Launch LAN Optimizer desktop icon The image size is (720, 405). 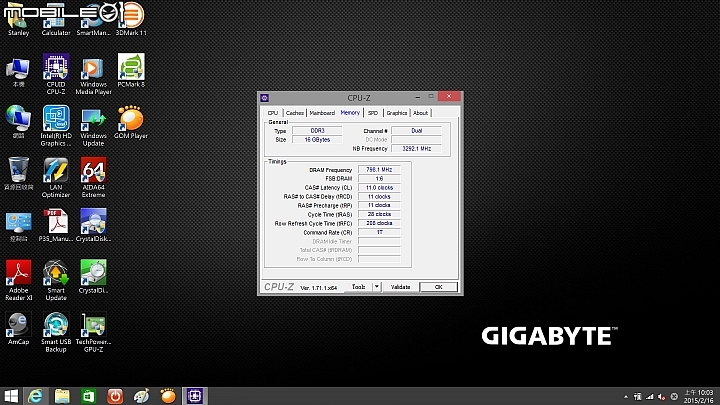click(x=56, y=177)
